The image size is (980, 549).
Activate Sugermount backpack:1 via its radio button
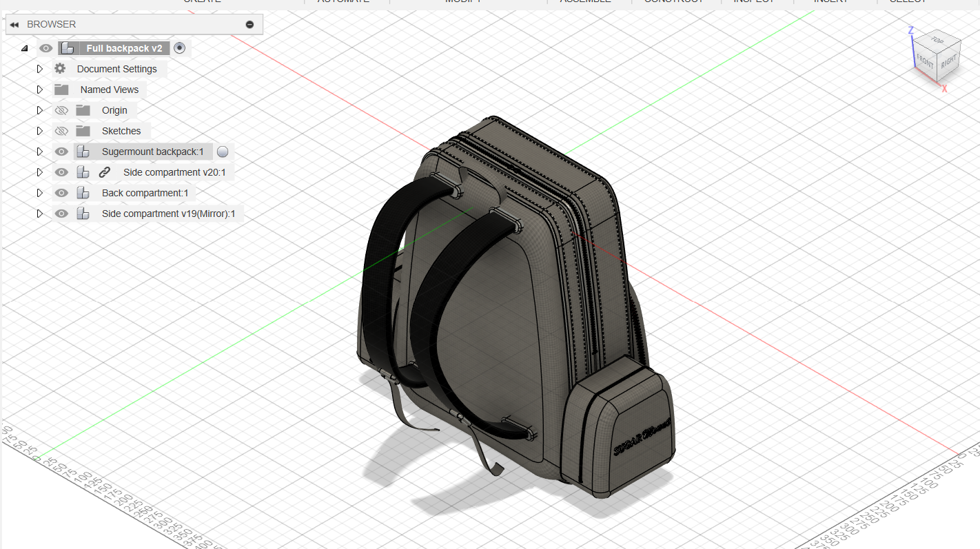click(x=223, y=152)
